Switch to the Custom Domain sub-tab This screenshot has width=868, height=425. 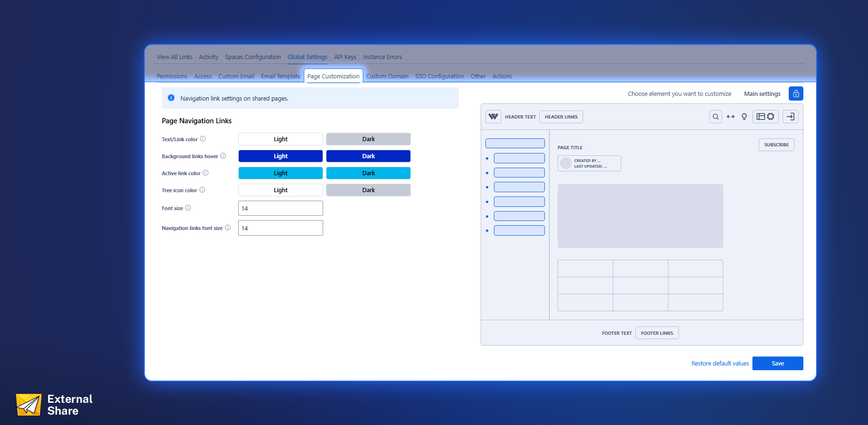click(387, 76)
